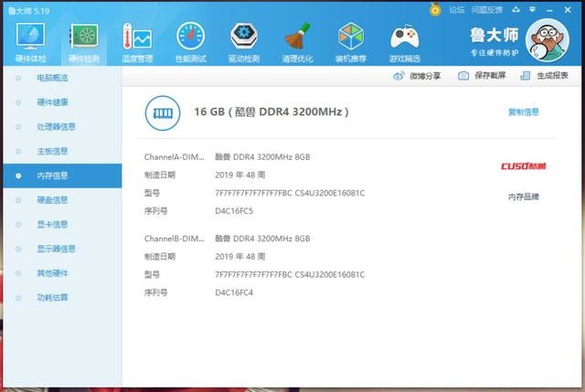Click ChannelB model CS4U3200E16081C text
585x392 pixels.
click(330, 275)
